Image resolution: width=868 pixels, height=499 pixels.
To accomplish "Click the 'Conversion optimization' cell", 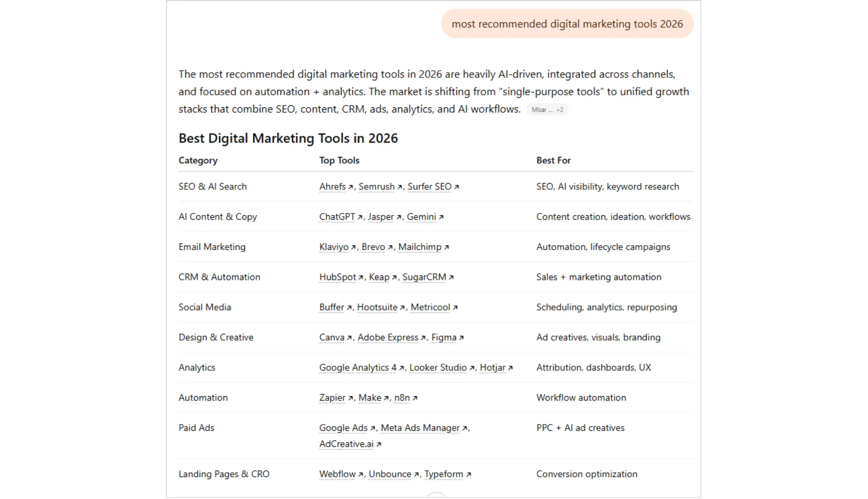I will tap(586, 474).
